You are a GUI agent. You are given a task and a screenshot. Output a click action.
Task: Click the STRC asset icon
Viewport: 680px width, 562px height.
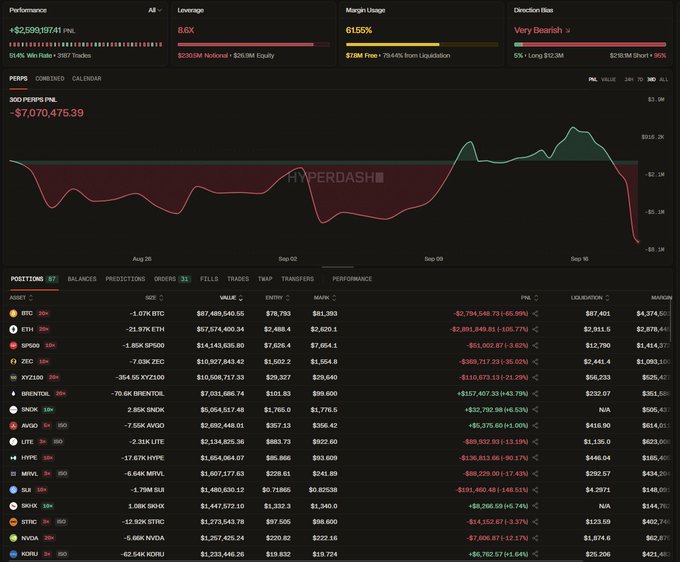tap(13, 522)
